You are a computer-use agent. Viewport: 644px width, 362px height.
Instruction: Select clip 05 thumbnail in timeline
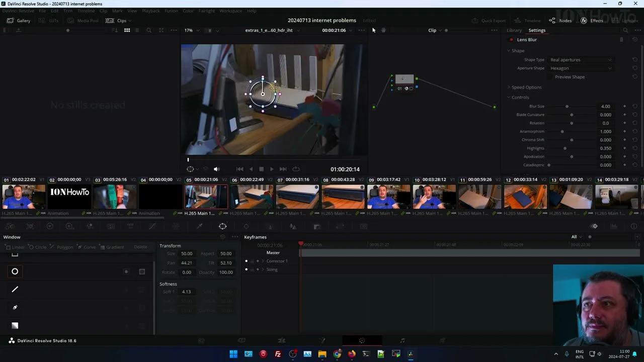[206, 196]
